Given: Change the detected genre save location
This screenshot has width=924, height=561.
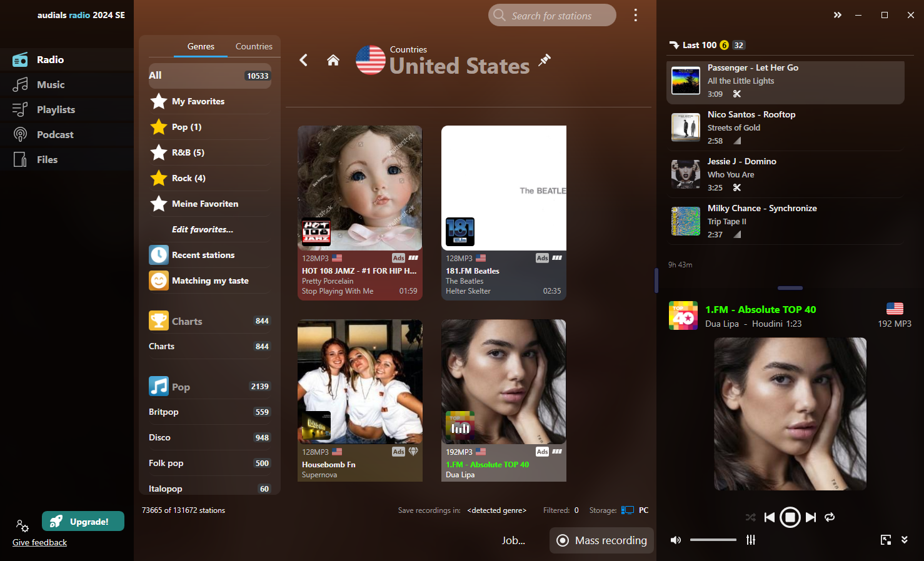Looking at the screenshot, I should pos(496,510).
